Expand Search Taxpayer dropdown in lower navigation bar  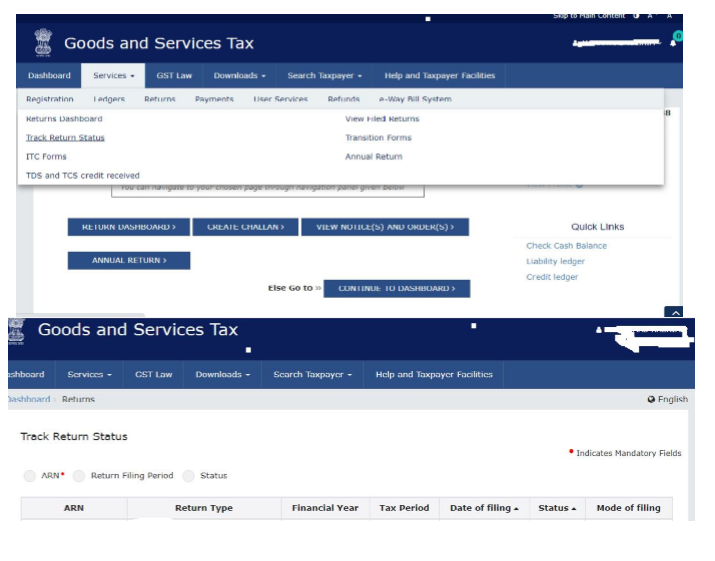pyautogui.click(x=312, y=374)
